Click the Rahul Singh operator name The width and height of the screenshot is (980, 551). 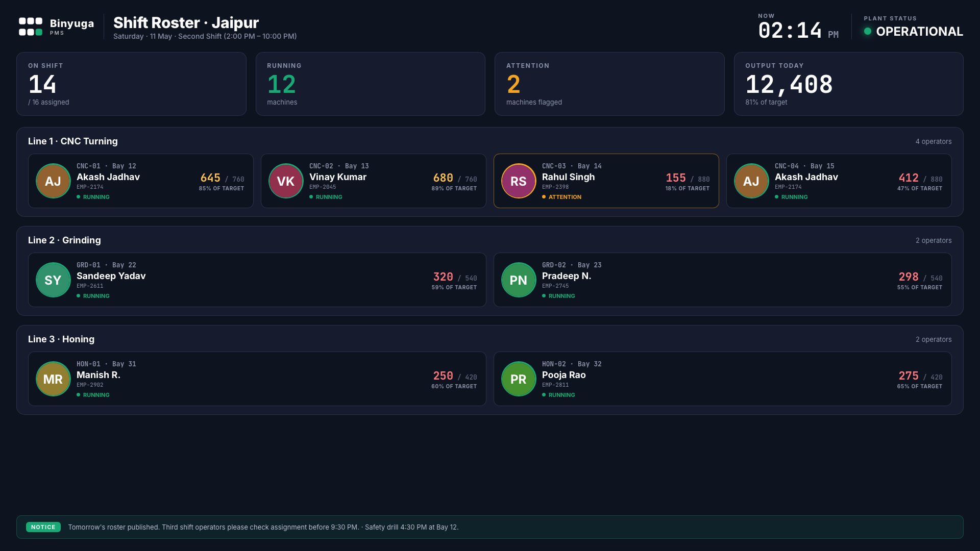569,177
